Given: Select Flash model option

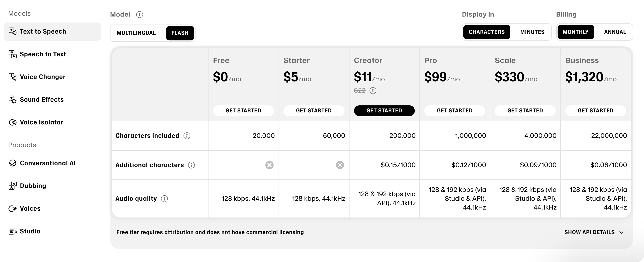Looking at the screenshot, I should coord(180,33).
